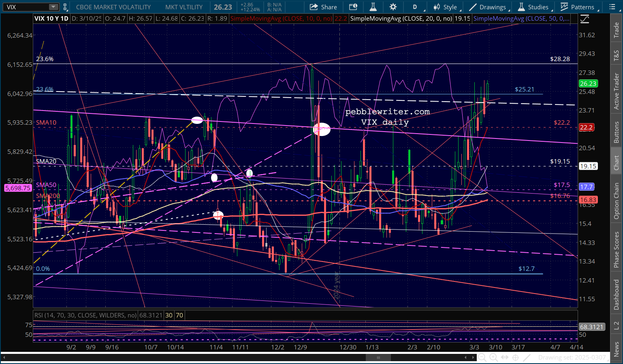Zoom in the chart with magnifier plus
Viewport: 623px width, 364px height.
click(493, 358)
